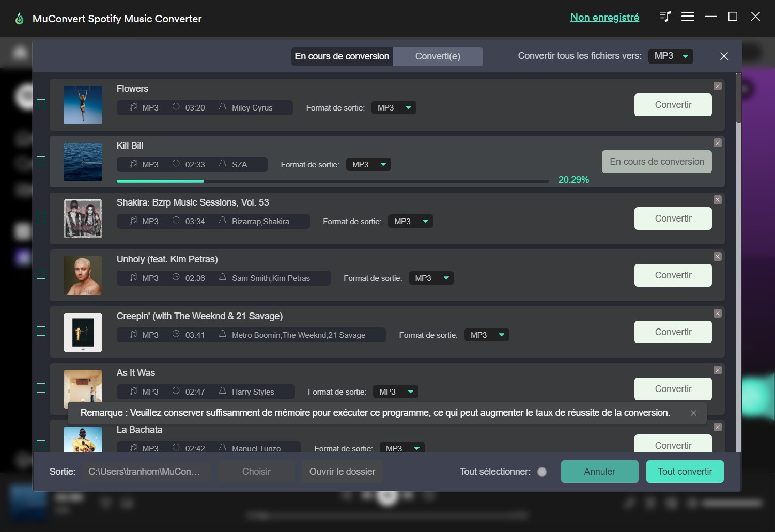Close the conversion list panel
This screenshot has width=775, height=532.
point(724,56)
